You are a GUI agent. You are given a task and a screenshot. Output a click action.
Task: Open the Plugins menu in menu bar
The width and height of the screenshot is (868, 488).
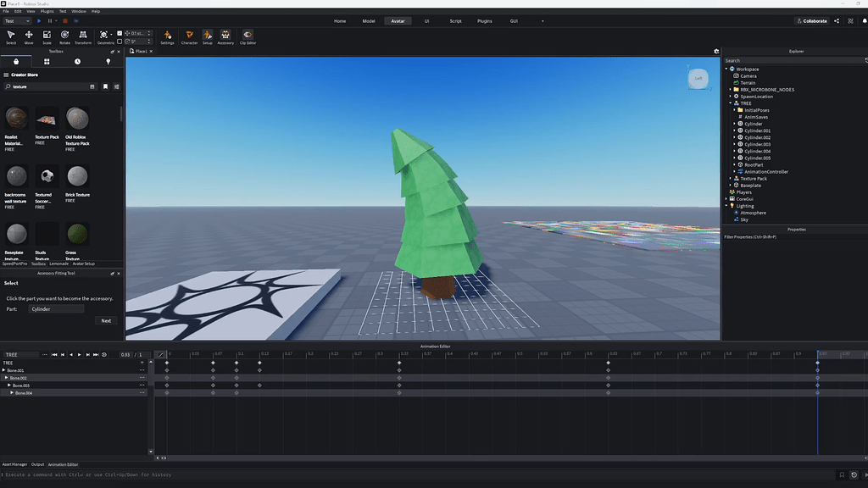point(47,11)
